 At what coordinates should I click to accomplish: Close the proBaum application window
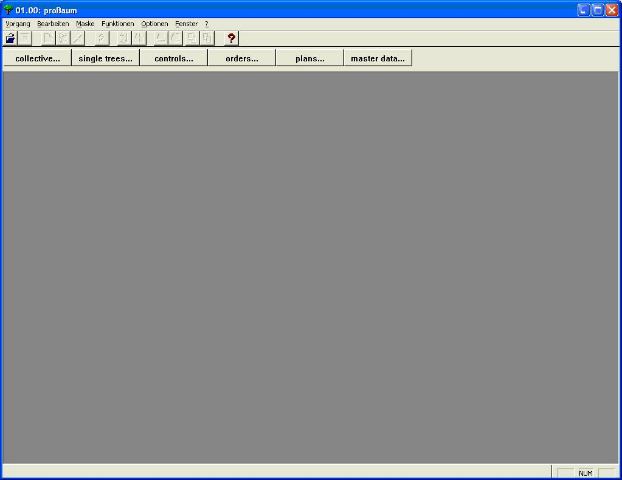611,9
